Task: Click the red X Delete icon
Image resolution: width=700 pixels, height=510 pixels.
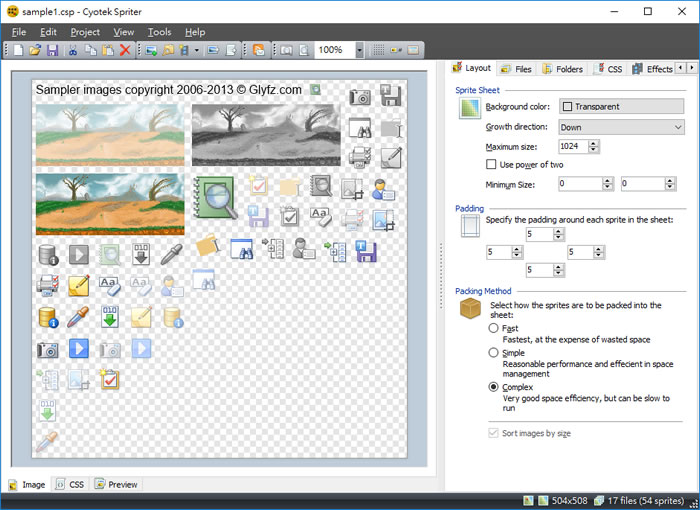Action: coord(125,50)
